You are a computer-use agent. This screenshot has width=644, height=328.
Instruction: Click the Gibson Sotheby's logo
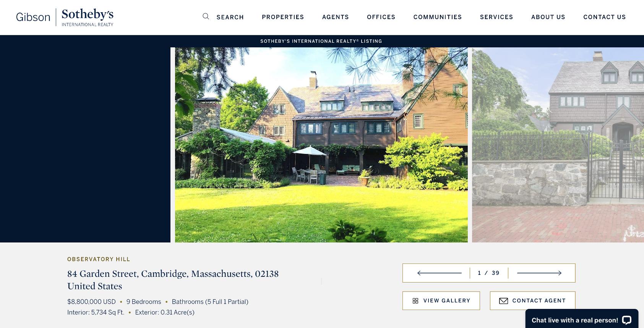[65, 17]
